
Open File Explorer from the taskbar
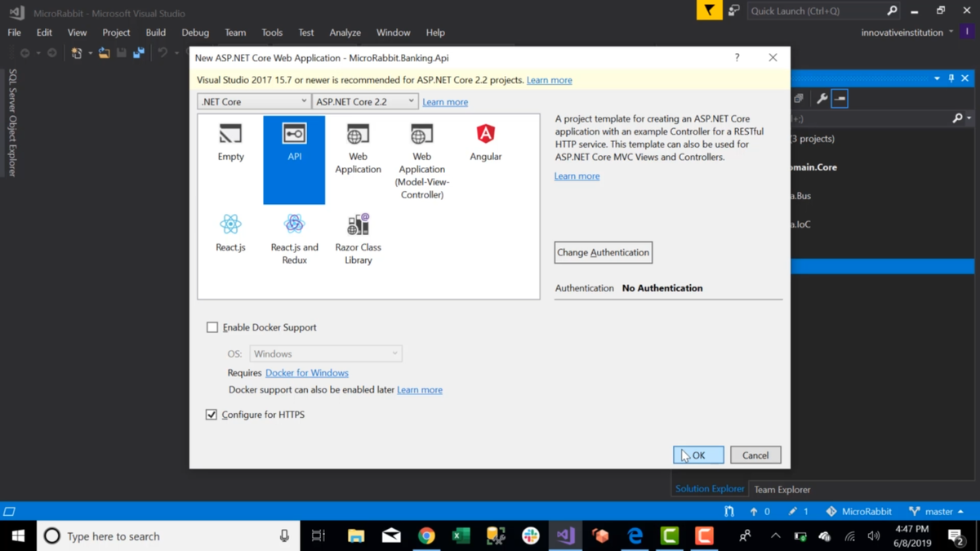pos(356,535)
